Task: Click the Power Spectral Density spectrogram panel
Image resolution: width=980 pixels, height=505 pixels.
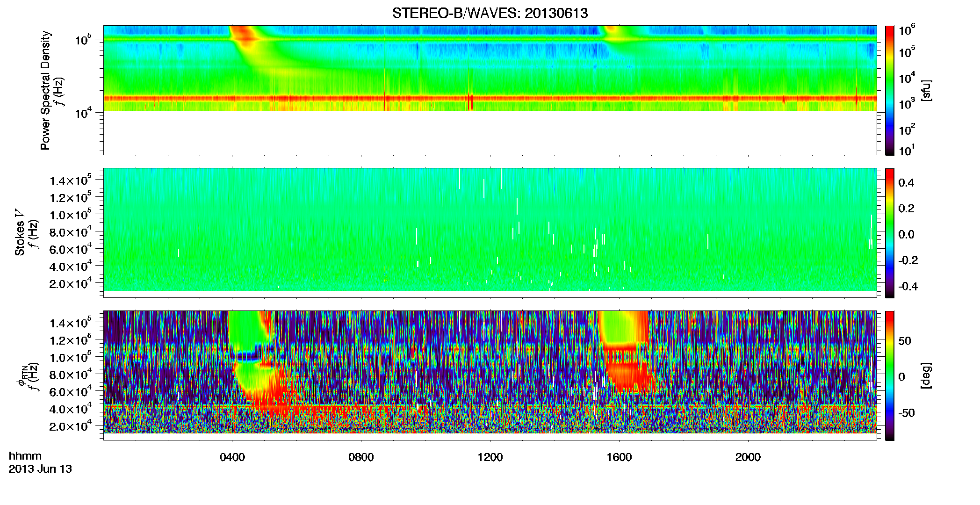Action: coord(490,90)
